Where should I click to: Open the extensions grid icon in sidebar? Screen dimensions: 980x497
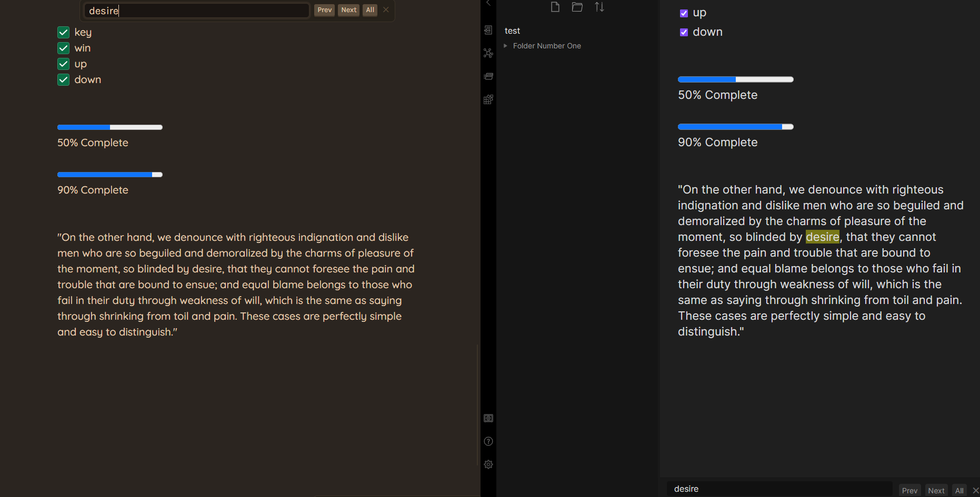pos(488,99)
